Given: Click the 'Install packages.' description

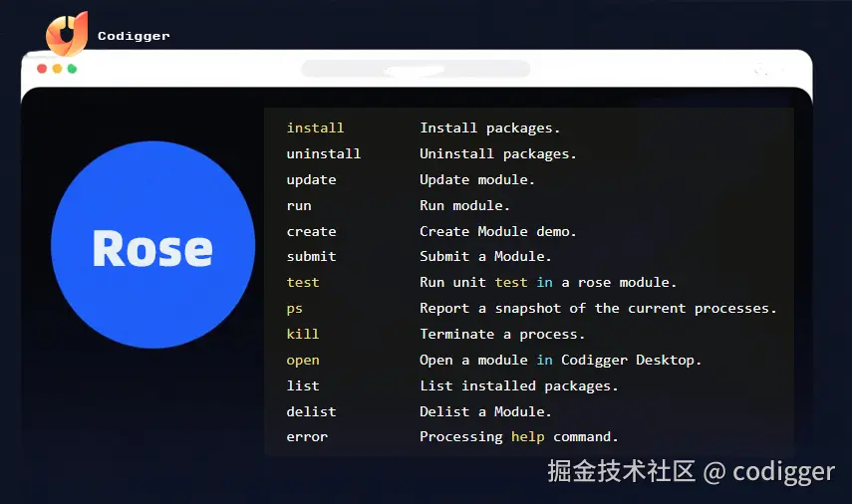Looking at the screenshot, I should pos(489,128).
